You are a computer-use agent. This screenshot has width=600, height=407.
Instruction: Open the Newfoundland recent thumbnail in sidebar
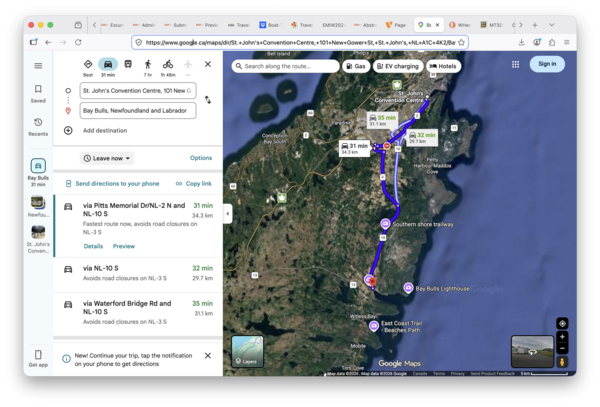point(38,207)
